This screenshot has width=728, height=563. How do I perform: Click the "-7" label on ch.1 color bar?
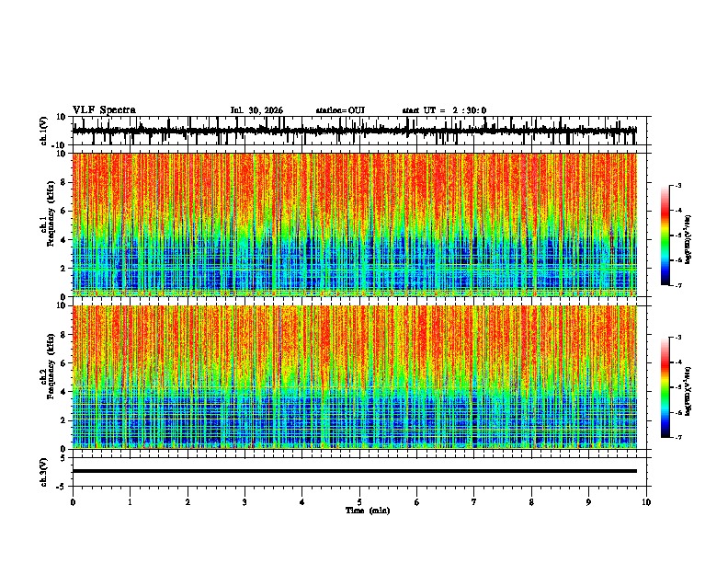[x=678, y=285]
